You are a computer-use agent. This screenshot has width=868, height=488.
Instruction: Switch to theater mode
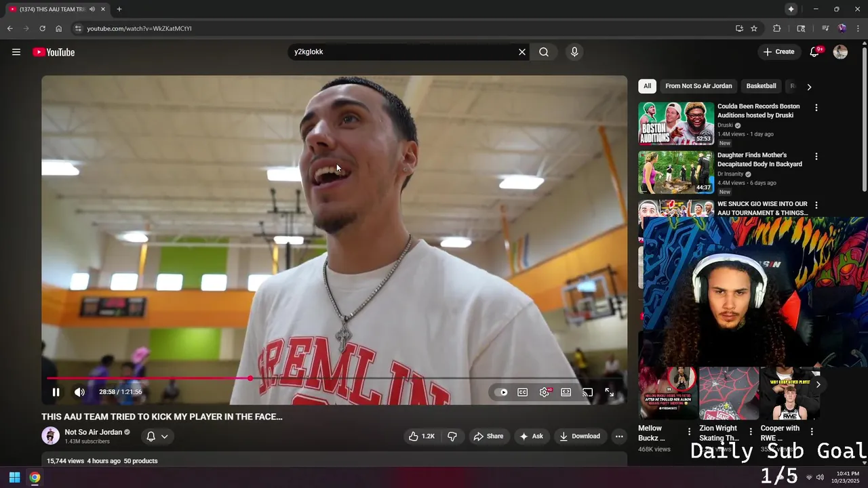566,392
